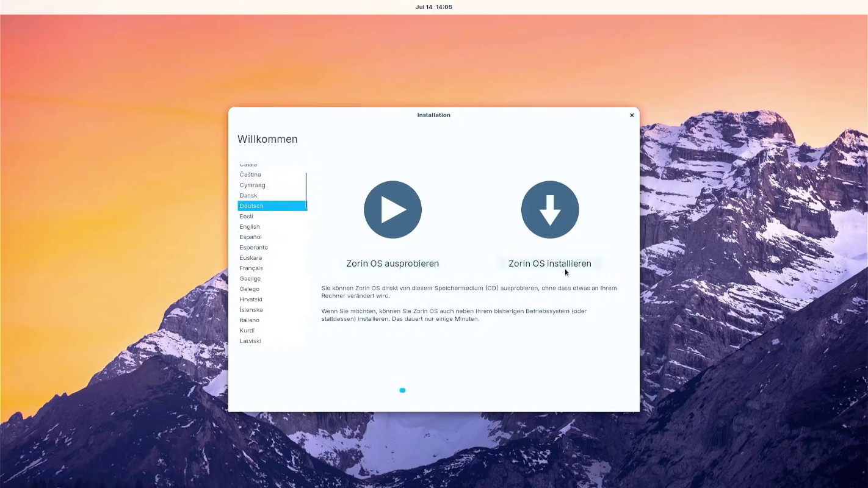Select Dansk in the language list
Image resolution: width=868 pixels, height=488 pixels.
[272, 195]
